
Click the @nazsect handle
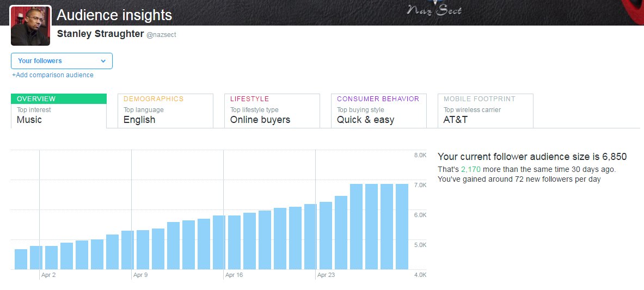click(x=162, y=35)
